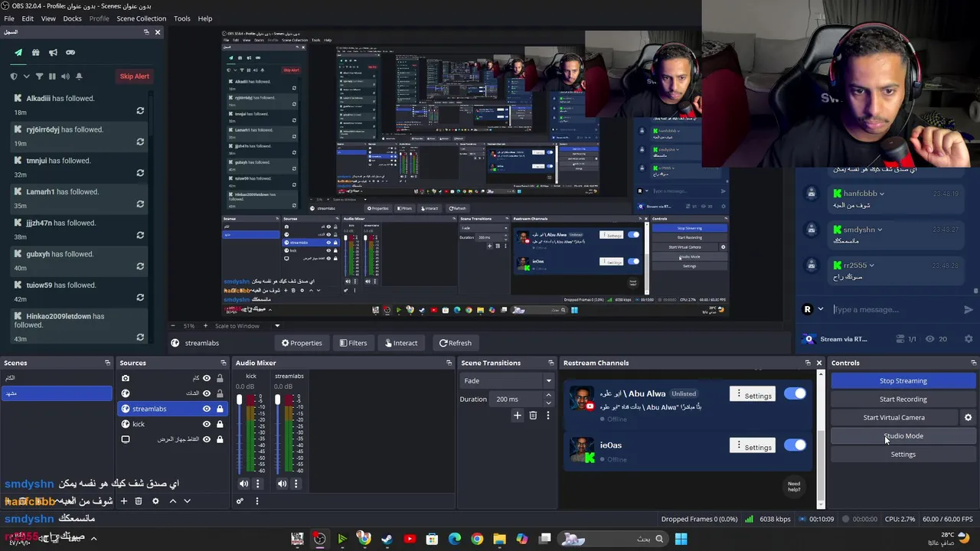Image resolution: width=980 pixels, height=551 pixels.
Task: Open the Audio Mixer kebab menu at bottom
Action: (x=257, y=501)
